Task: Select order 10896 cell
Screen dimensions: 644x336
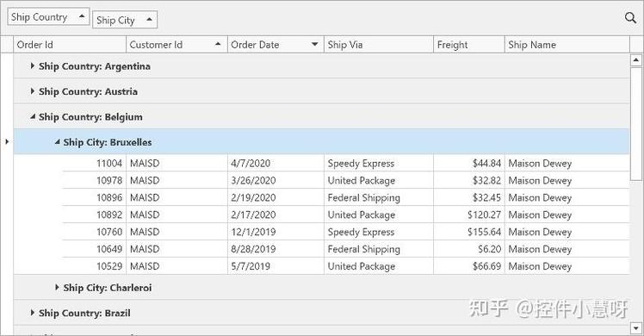Action: [x=95, y=197]
